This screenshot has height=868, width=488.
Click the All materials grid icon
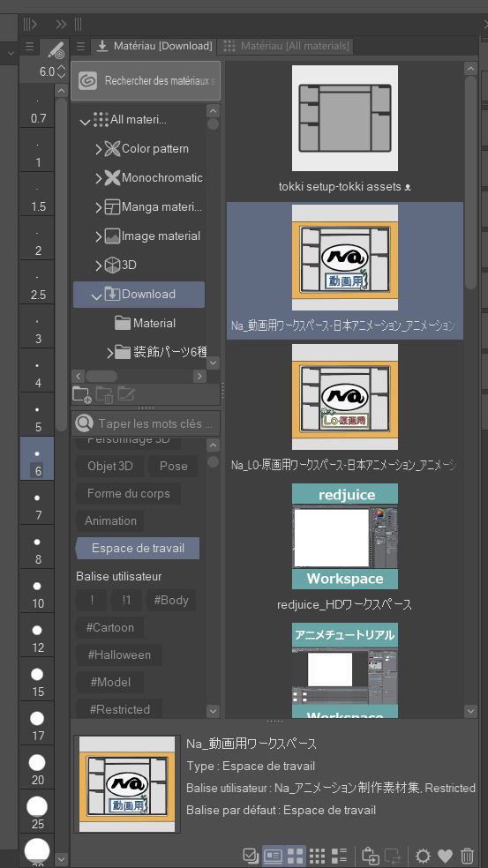tap(101, 120)
